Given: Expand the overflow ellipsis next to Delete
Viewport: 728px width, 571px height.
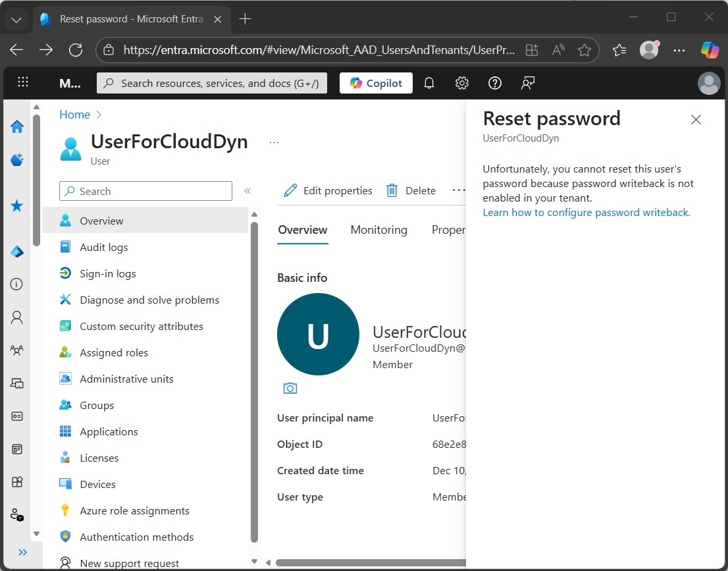Looking at the screenshot, I should click(x=459, y=190).
